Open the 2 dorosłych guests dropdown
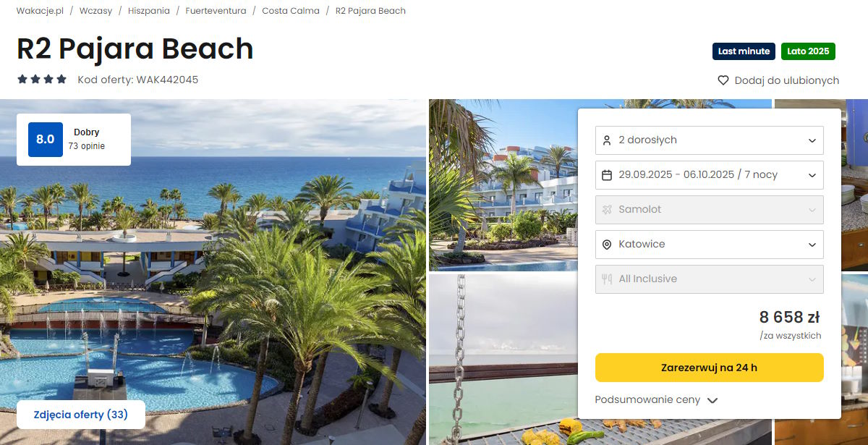The height and width of the screenshot is (445, 868). point(710,140)
